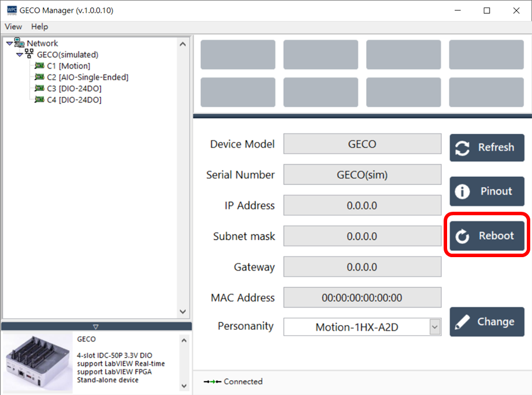
Task: Open the Pinout information
Action: [x=487, y=191]
